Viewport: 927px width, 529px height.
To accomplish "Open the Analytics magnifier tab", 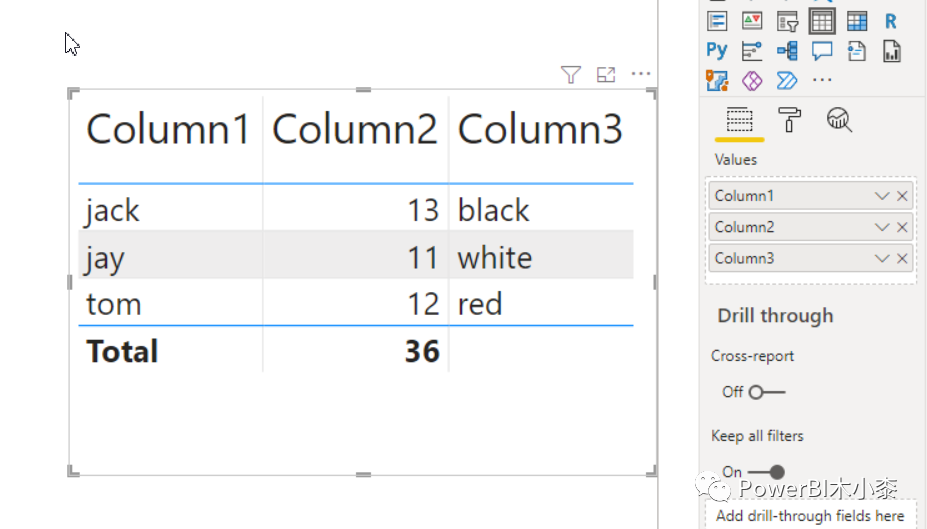I will pos(839,121).
